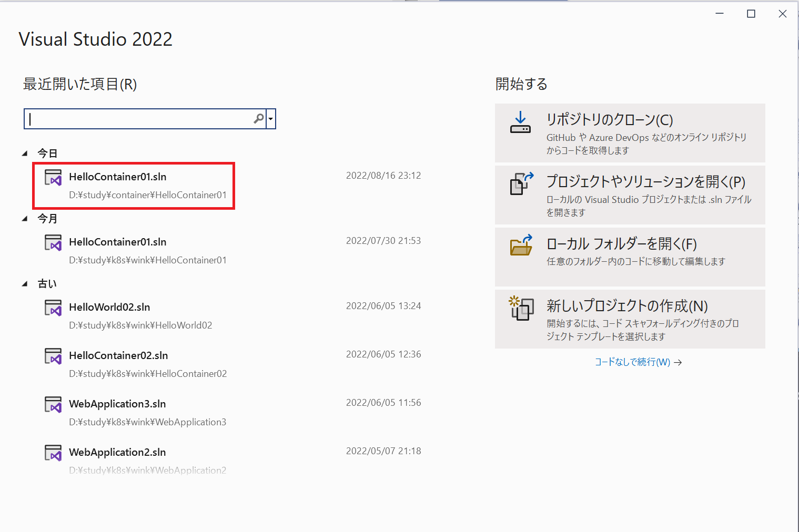Open the HelloWorld02.sln recent entry
Screen dimensions: 799x532
pyautogui.click(x=231, y=316)
